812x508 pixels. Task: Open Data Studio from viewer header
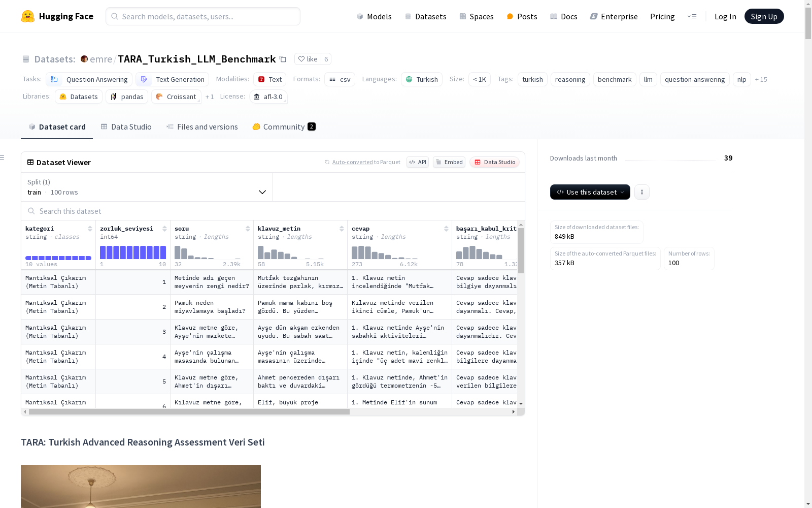pos(494,162)
